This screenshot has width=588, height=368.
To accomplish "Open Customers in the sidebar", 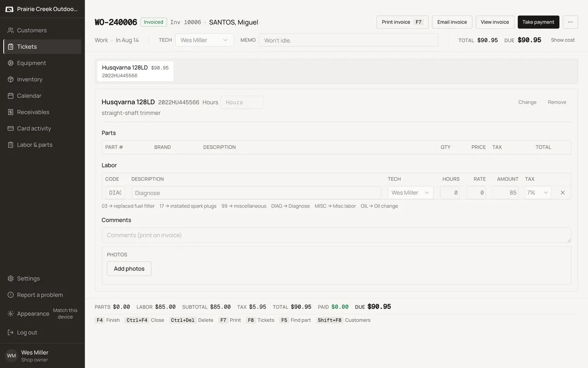I will (x=42, y=30).
